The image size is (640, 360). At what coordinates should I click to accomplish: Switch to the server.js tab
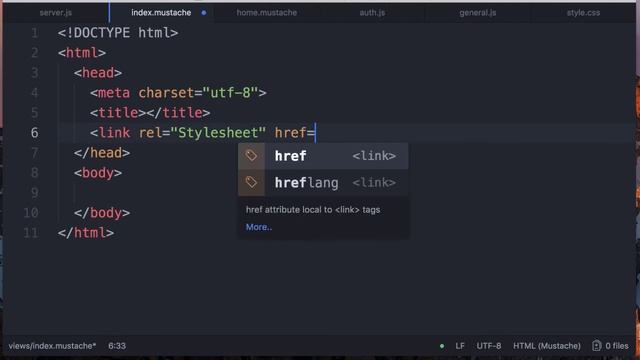tap(56, 13)
